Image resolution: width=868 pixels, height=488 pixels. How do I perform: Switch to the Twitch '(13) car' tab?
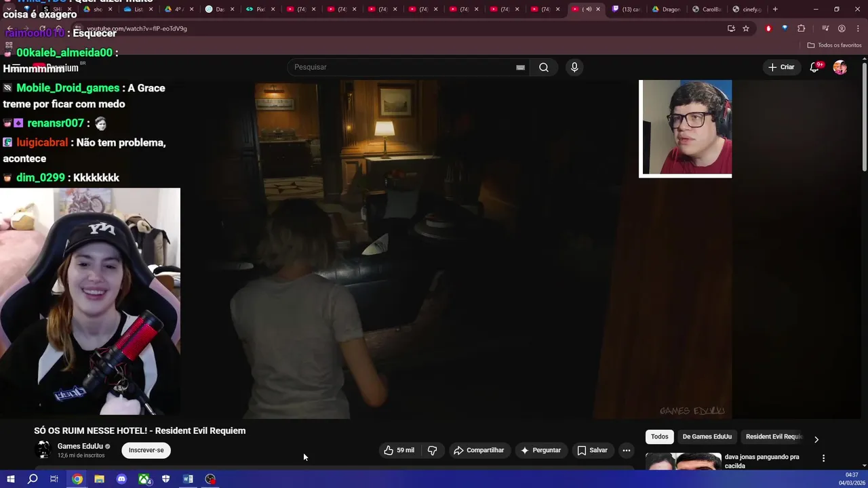point(627,9)
